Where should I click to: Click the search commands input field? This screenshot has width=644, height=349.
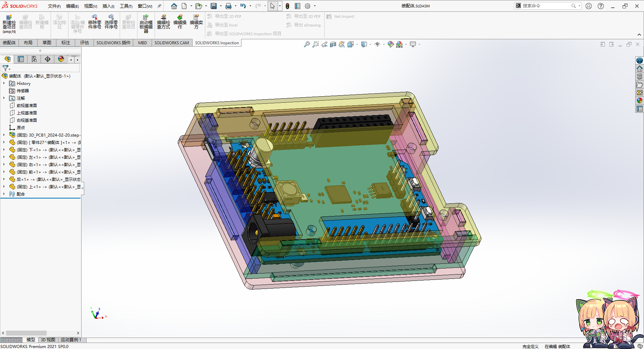[546, 6]
